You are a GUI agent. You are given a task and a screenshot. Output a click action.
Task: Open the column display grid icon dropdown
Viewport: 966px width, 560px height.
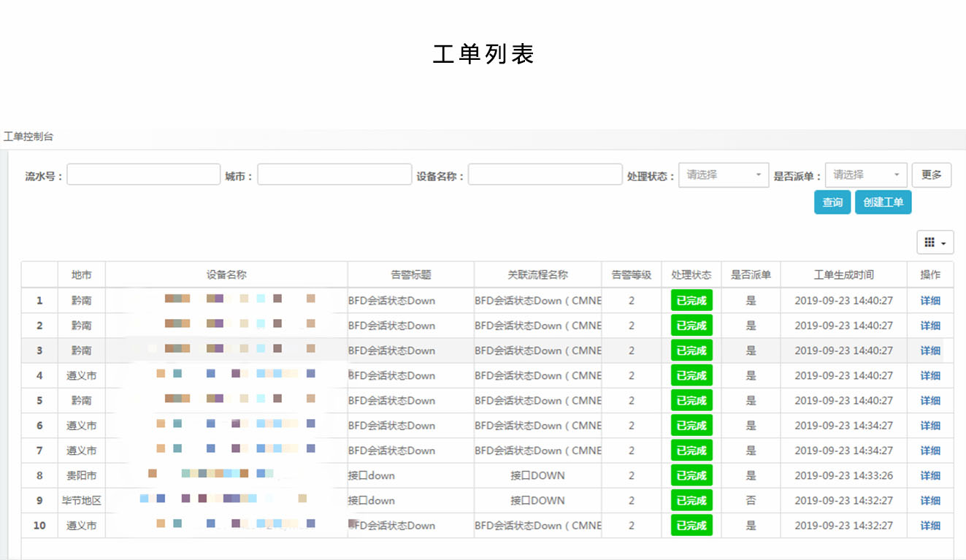point(935,242)
